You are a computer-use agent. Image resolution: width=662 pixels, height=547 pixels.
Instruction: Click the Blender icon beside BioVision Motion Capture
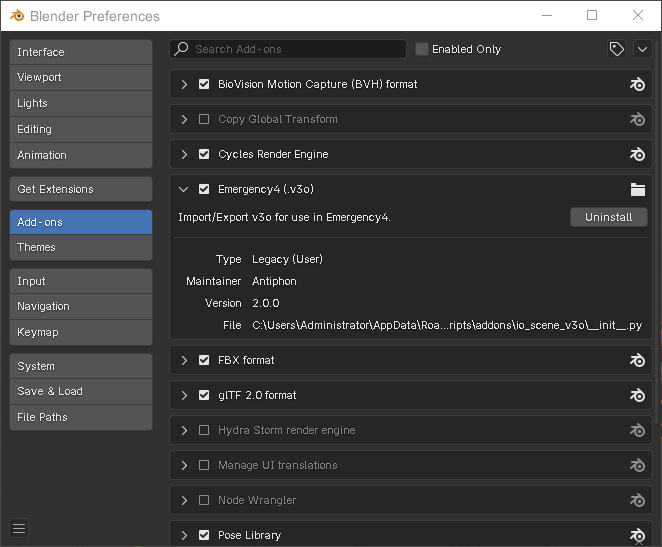(637, 84)
